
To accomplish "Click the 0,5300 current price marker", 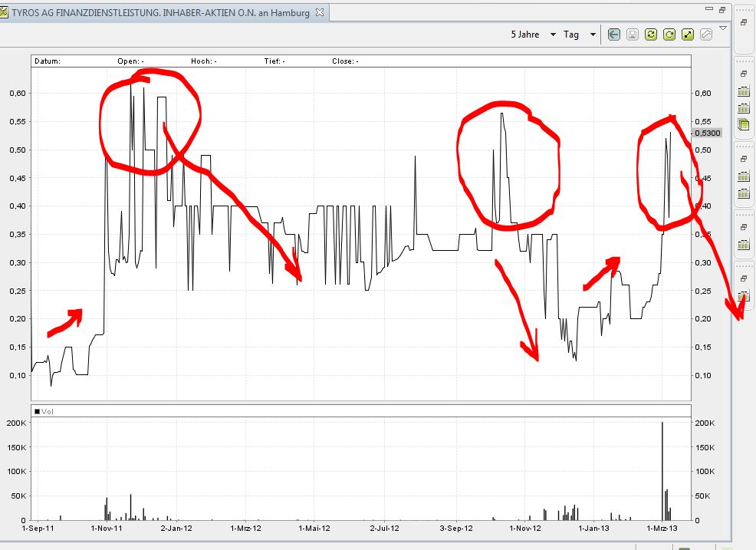I will 707,133.
